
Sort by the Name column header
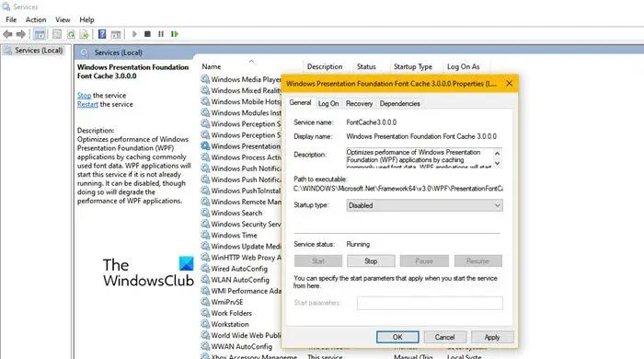tap(212, 66)
